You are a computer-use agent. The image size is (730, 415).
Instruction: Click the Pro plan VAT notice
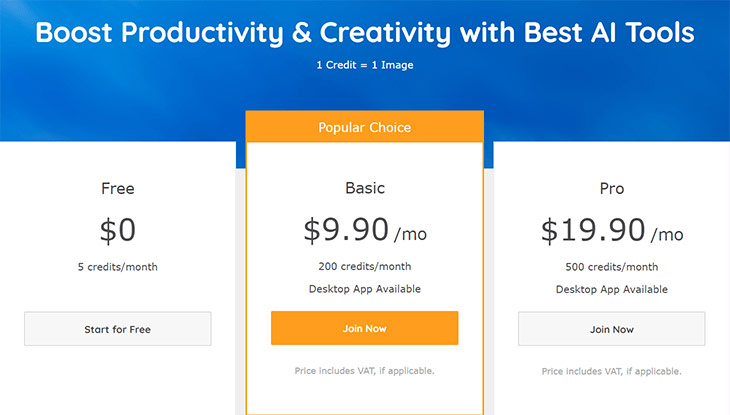pos(611,371)
